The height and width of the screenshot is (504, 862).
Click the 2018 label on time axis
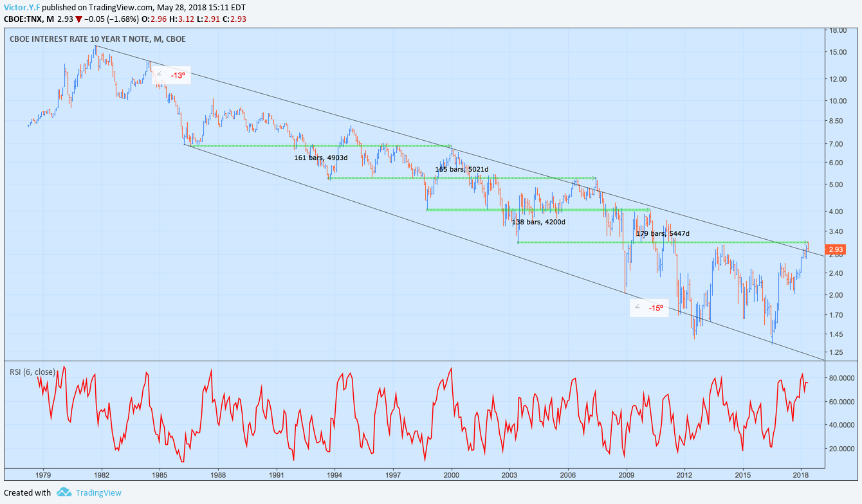801,475
